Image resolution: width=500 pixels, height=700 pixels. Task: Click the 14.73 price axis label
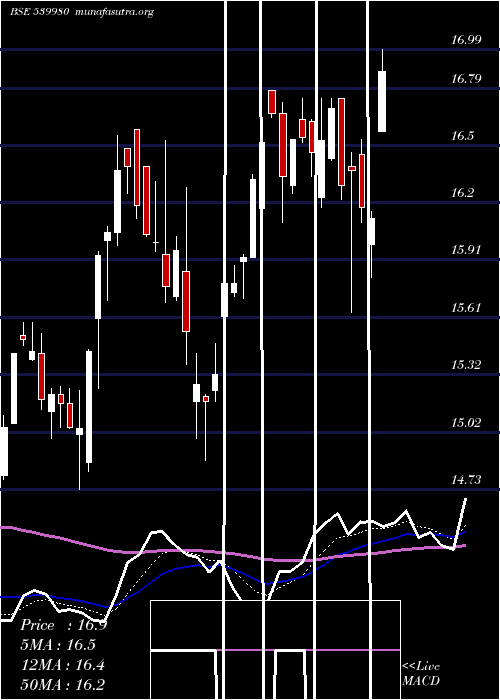pos(466,480)
